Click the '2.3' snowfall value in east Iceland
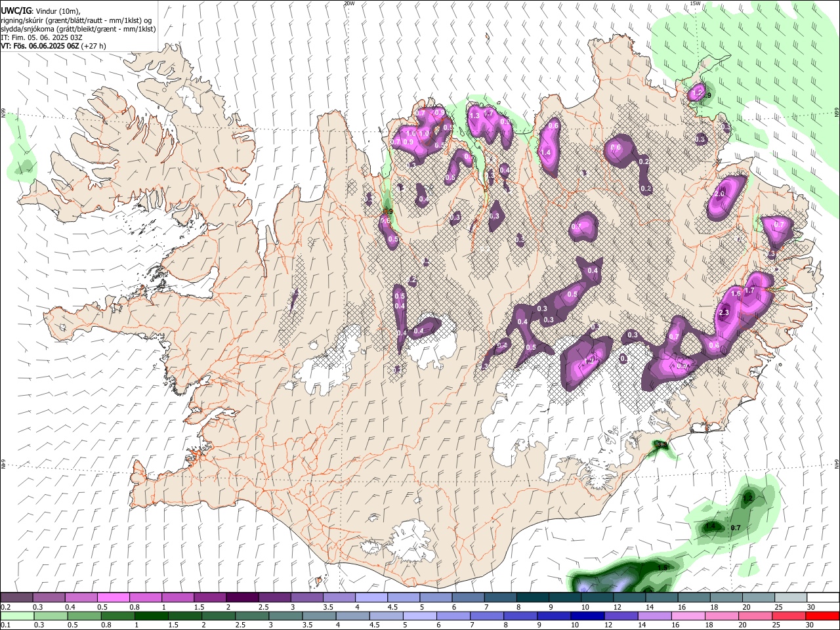The height and width of the screenshot is (630, 840). pos(724,313)
